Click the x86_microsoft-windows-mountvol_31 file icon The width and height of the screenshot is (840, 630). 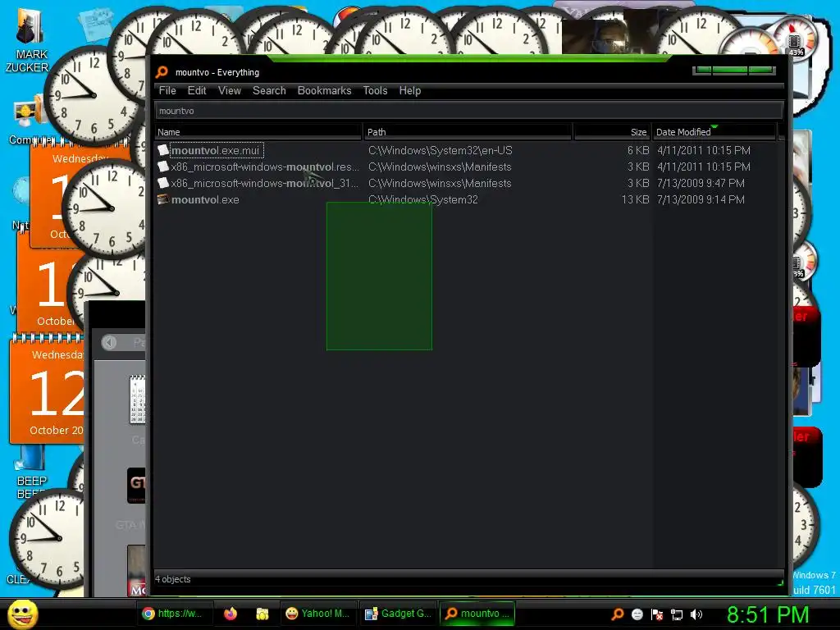163,183
